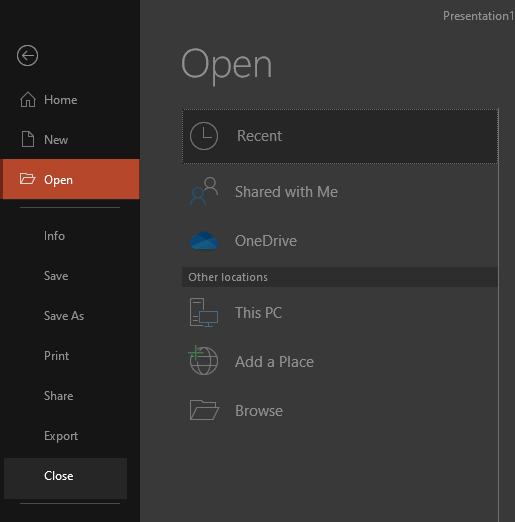The image size is (515, 522).
Task: Select New in the sidebar
Action: coord(70,140)
